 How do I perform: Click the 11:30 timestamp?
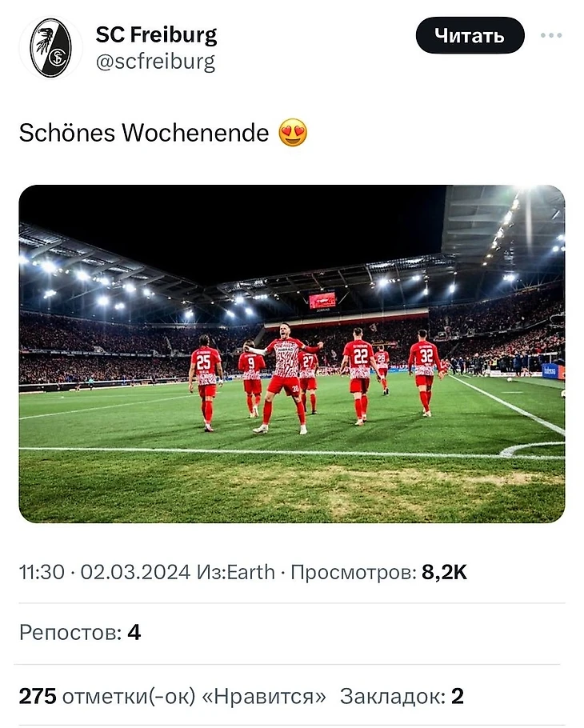coord(41,572)
